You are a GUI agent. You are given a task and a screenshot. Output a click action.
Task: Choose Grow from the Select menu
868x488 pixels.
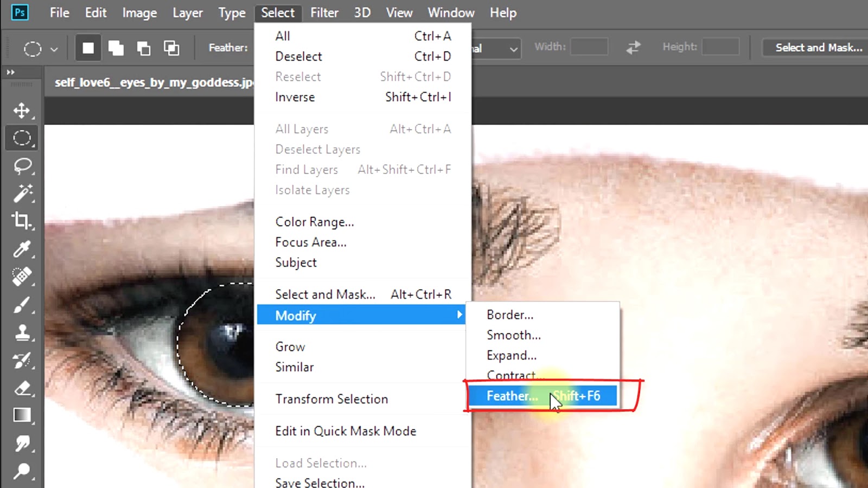[x=362, y=346]
